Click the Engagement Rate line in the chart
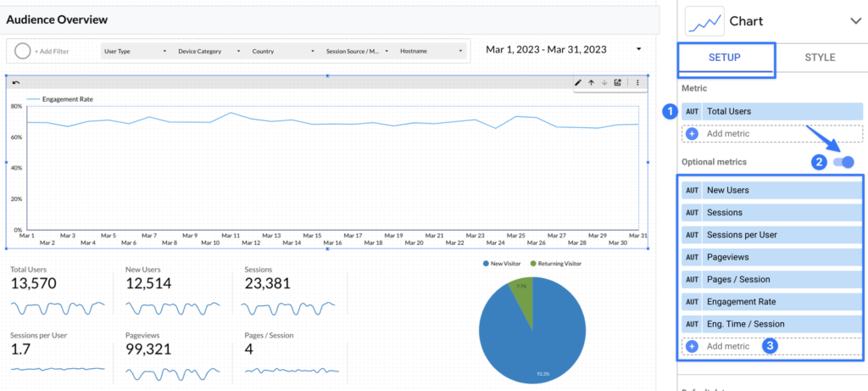 tap(332, 123)
